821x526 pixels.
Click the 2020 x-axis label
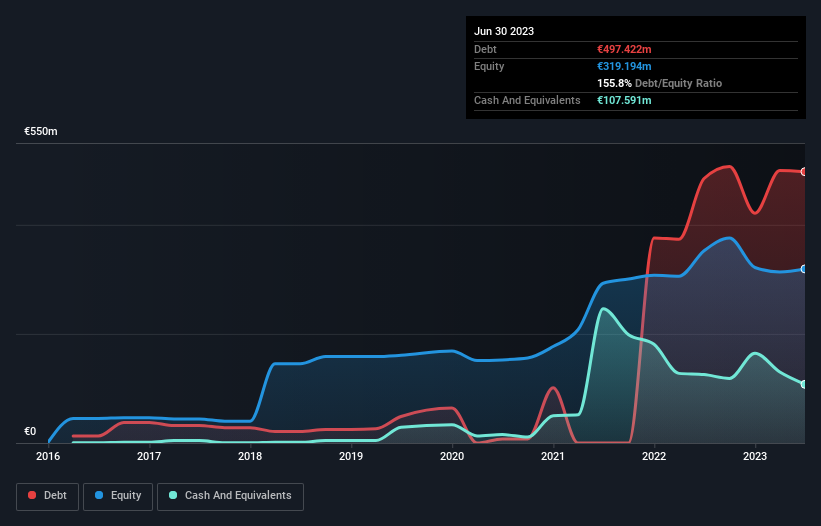pos(452,456)
